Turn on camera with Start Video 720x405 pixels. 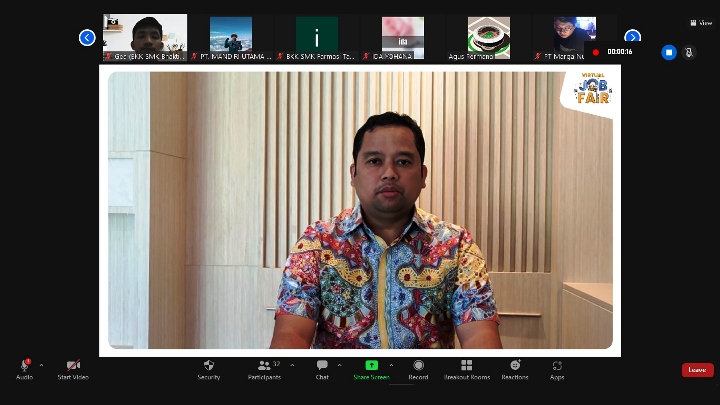tap(73, 366)
